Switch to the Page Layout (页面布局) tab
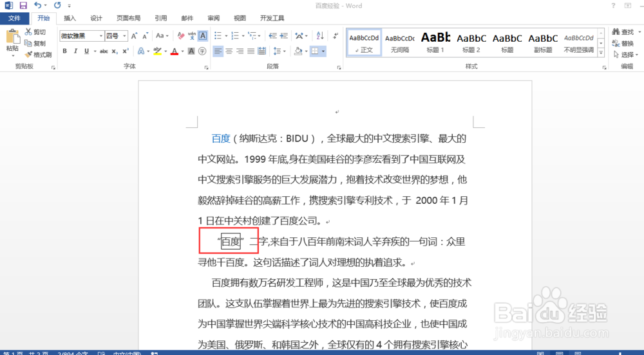The width and height of the screenshot is (644, 355). coord(128,18)
